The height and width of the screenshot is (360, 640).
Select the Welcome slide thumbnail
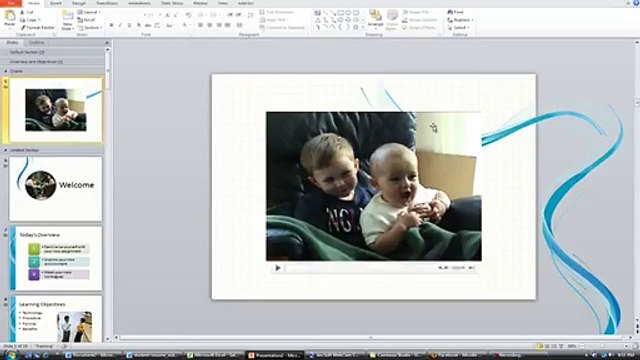coord(56,189)
